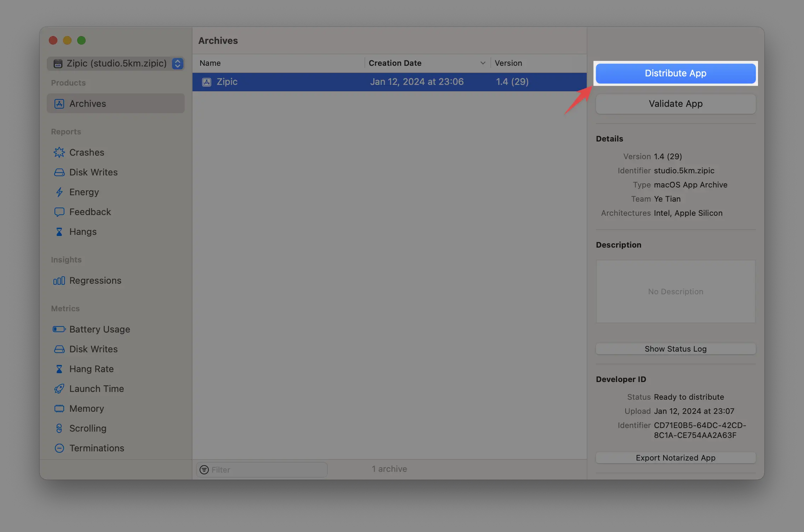Open the Zipic (studio.5km.zipic) product dropdown
804x532 pixels.
tap(116, 63)
